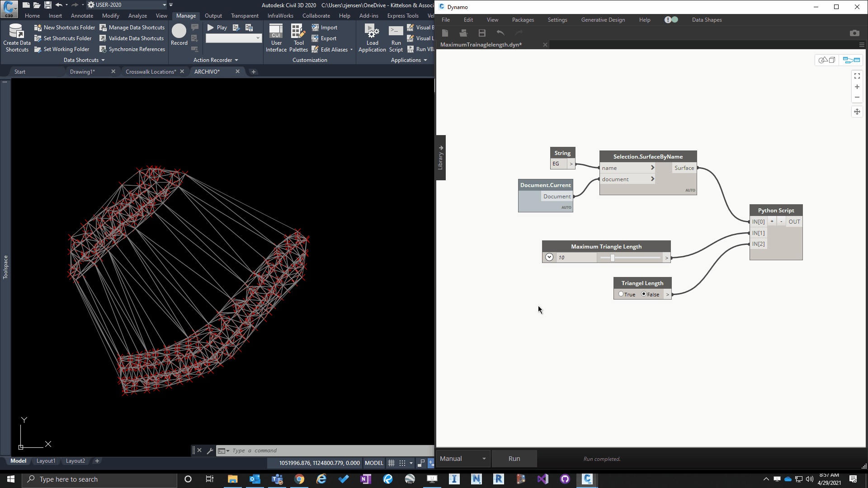Screen dimensions: 868x488
Task: Click the Maximum Triangle Length slider handle
Action: 613,258
